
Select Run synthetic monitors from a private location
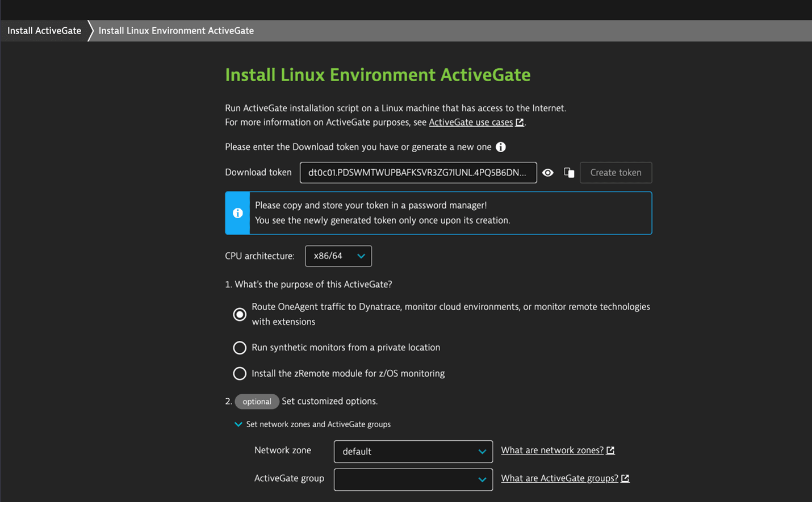point(240,348)
